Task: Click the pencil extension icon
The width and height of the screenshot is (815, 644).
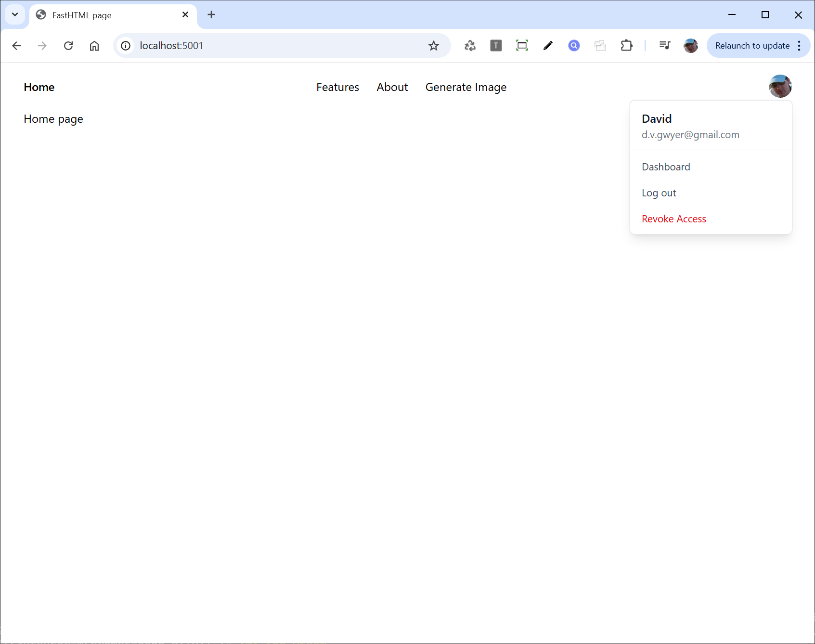Action: [548, 46]
